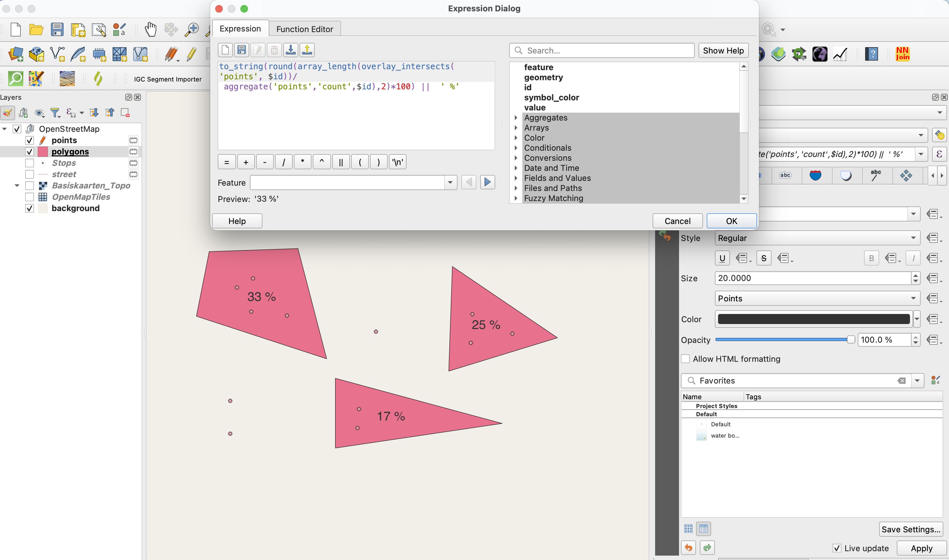Toggle Live update checkbox
Viewport: 949px width, 560px height.
837,548
